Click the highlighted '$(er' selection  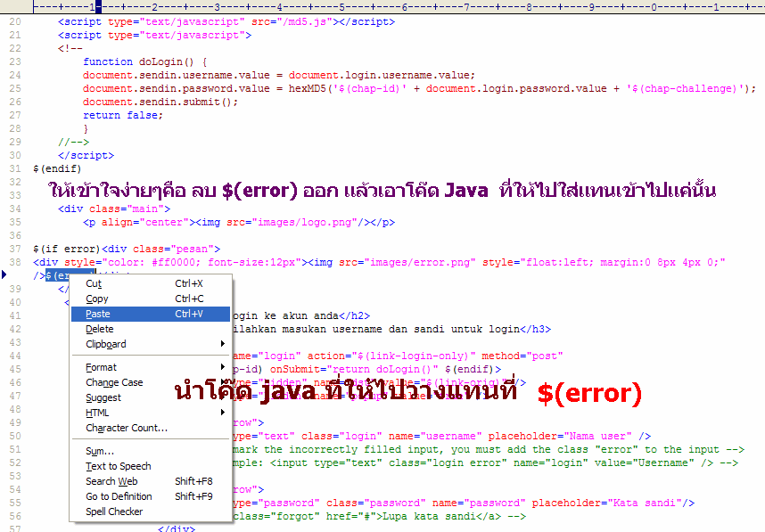coord(58,275)
